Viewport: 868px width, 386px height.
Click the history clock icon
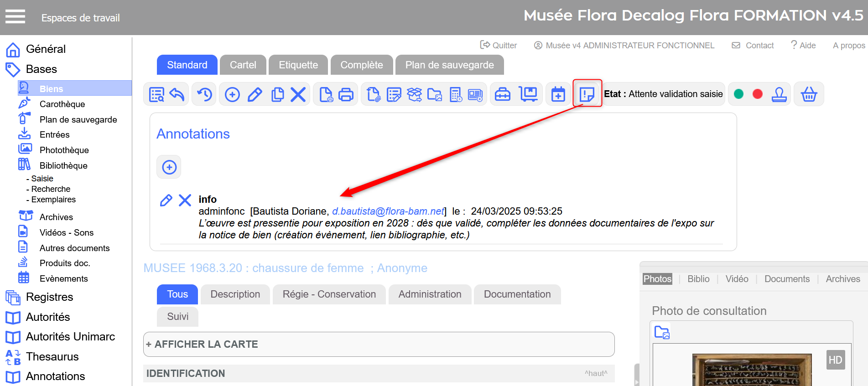coord(204,94)
